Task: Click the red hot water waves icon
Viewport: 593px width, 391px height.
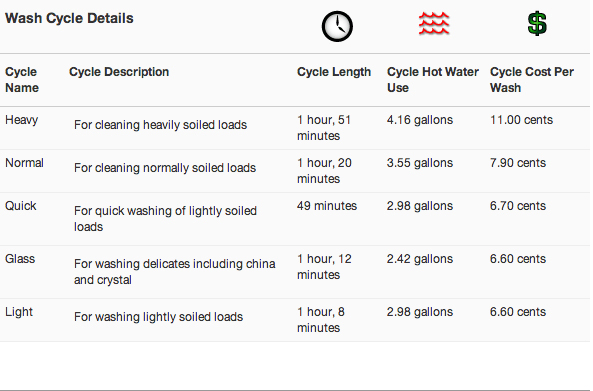Action: click(434, 23)
